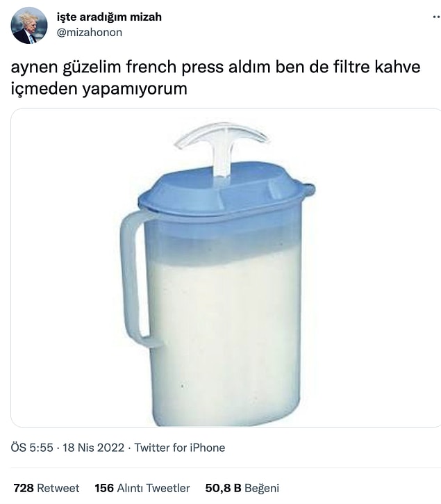This screenshot has height=504, width=441.
Task: Open the @mizahonon profile avatar
Action: tap(29, 26)
